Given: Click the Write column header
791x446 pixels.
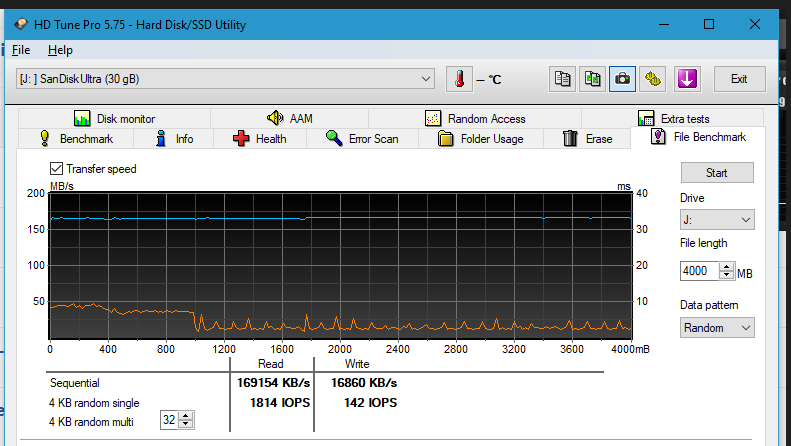Looking at the screenshot, I should [x=357, y=364].
